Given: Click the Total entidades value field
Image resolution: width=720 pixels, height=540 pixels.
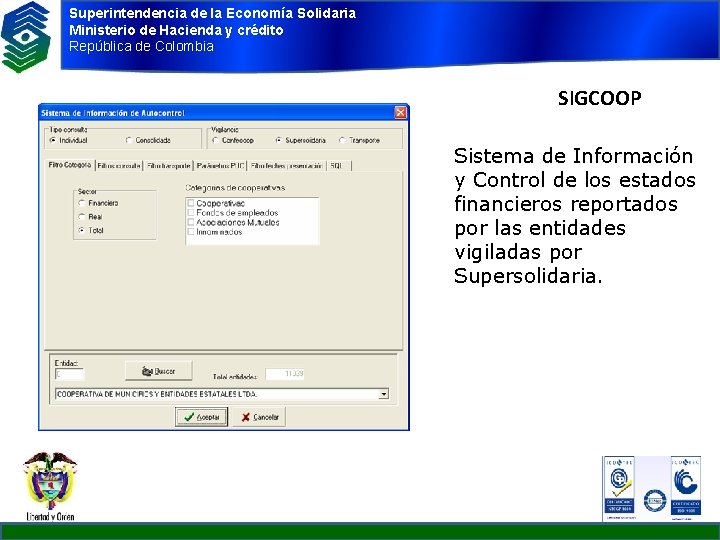Looking at the screenshot, I should pyautogui.click(x=285, y=374).
